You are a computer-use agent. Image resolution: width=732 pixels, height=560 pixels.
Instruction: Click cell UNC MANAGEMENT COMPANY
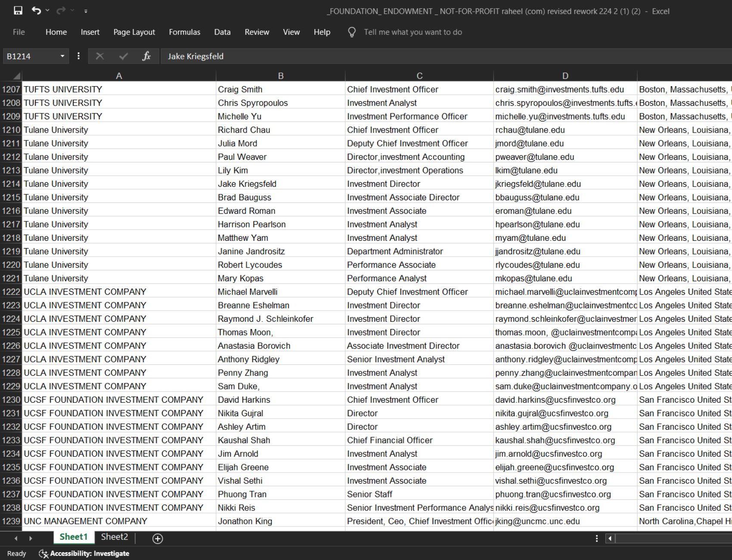[x=119, y=521]
